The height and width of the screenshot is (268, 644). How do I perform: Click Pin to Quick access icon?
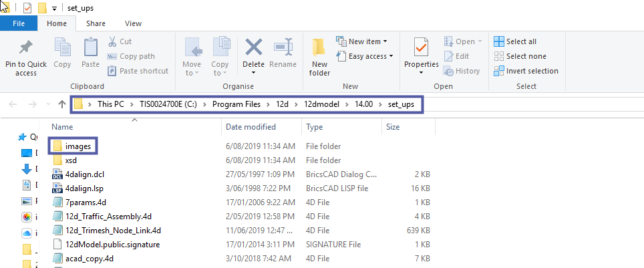(x=26, y=49)
